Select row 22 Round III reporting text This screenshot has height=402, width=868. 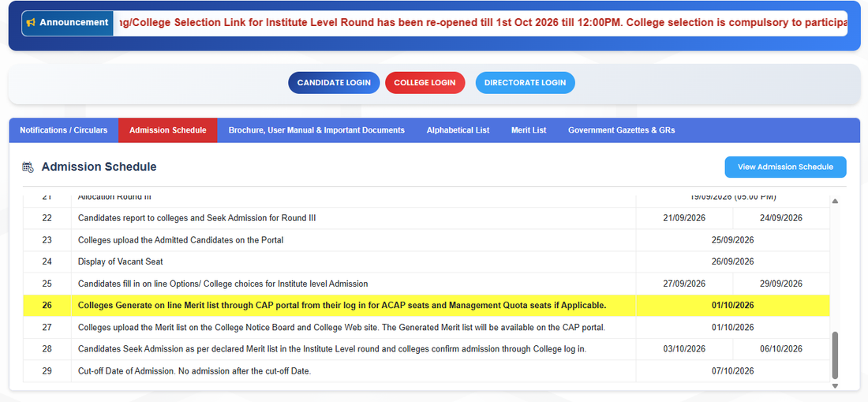[196, 218]
